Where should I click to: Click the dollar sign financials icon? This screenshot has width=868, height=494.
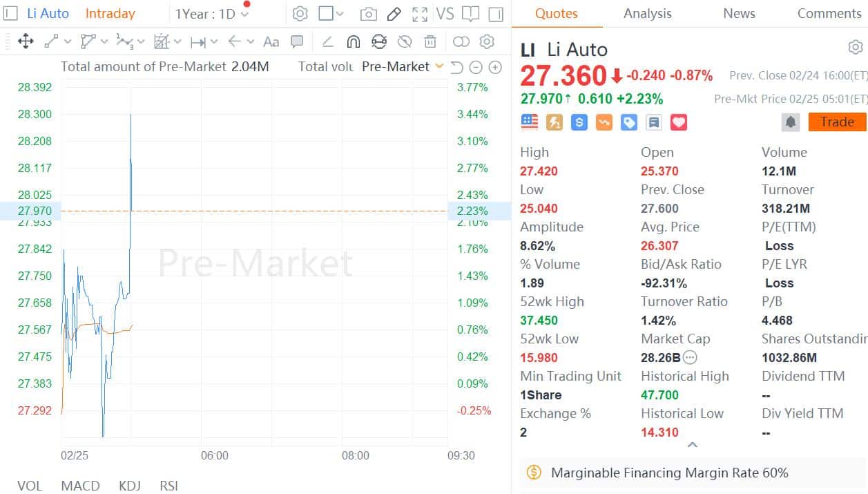pyautogui.click(x=579, y=122)
